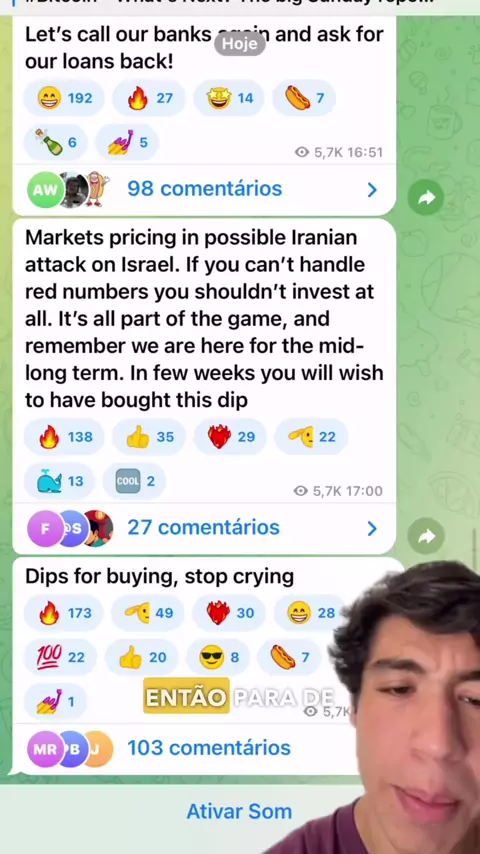Expand 27 comentários chevron arrow
Viewport: 480px width, 854px height.
point(372,528)
